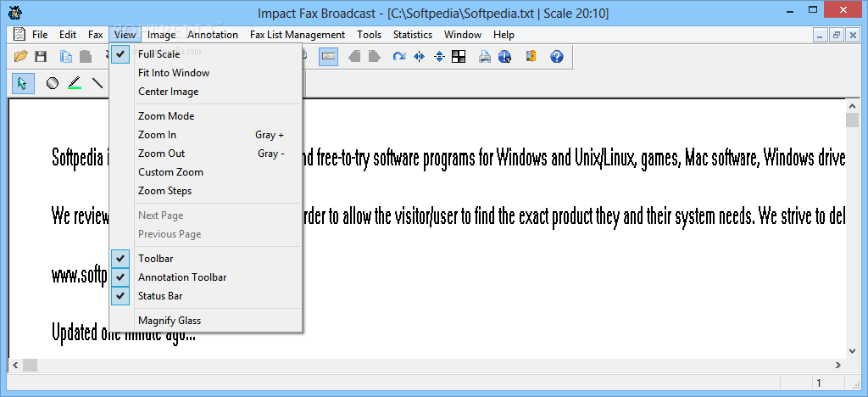Uncheck the Annotation Toolbar option
The width and height of the screenshot is (868, 397).
[205, 277]
